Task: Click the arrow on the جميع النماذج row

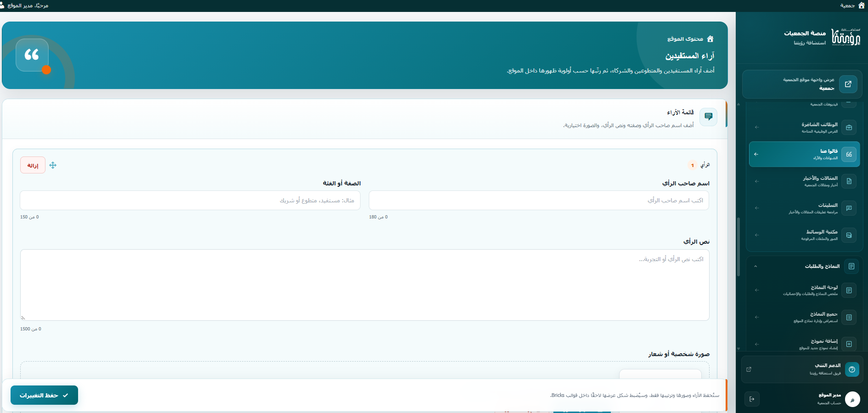Action: point(756,317)
